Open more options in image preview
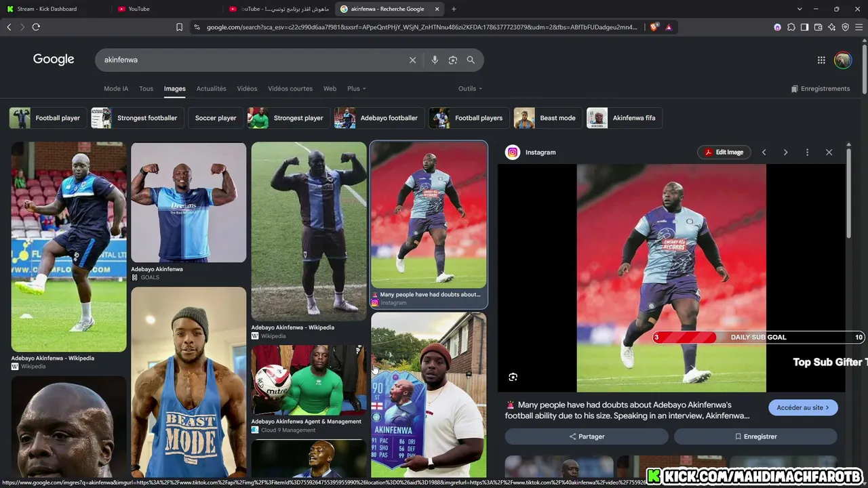The image size is (868, 488). click(807, 152)
